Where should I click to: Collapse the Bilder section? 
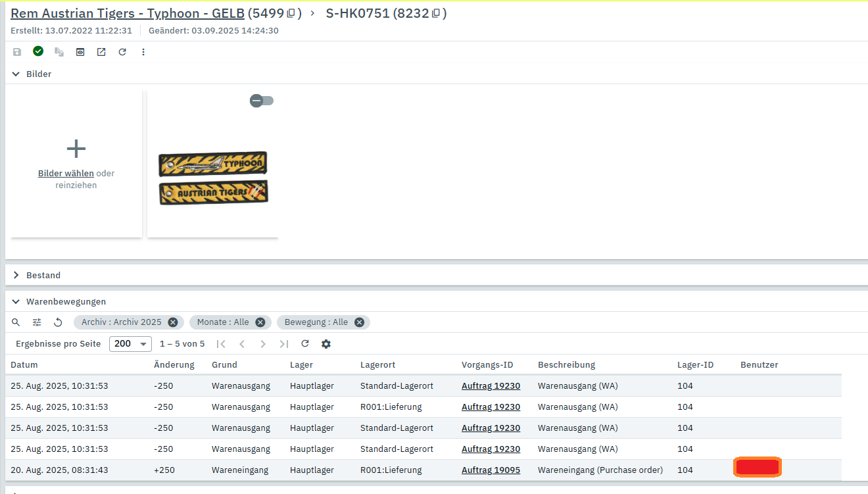(16, 74)
